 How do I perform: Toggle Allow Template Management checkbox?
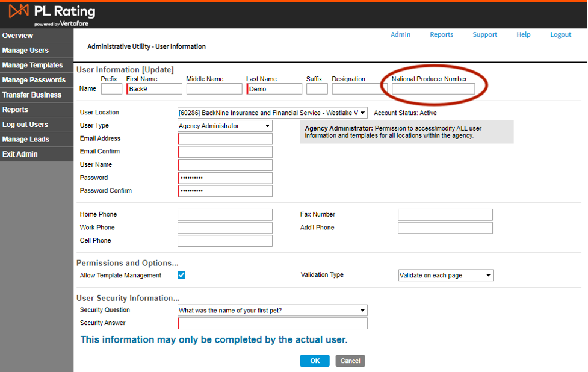182,275
